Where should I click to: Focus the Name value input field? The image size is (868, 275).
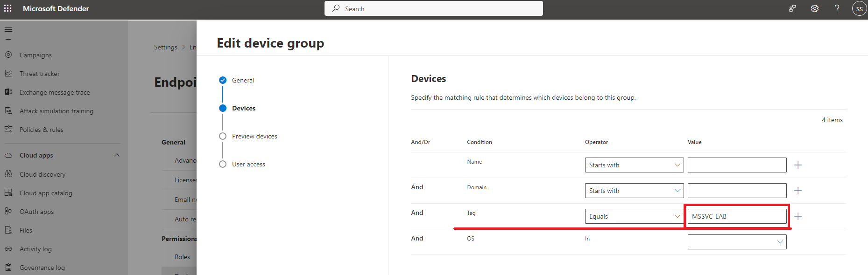(737, 165)
